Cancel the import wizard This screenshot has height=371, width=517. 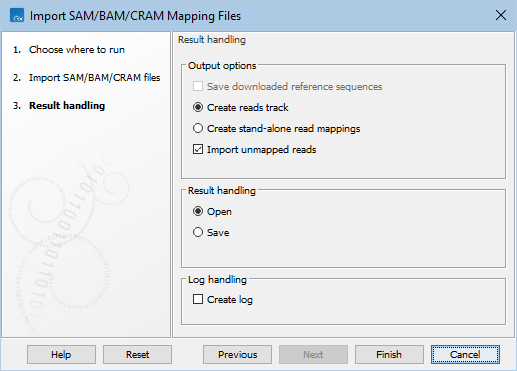click(x=465, y=354)
